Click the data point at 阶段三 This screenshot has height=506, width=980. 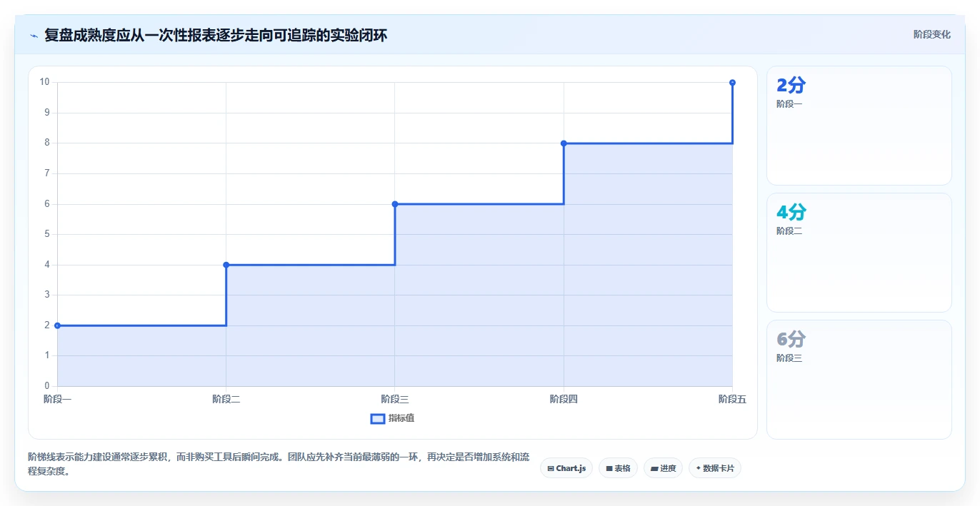395,204
